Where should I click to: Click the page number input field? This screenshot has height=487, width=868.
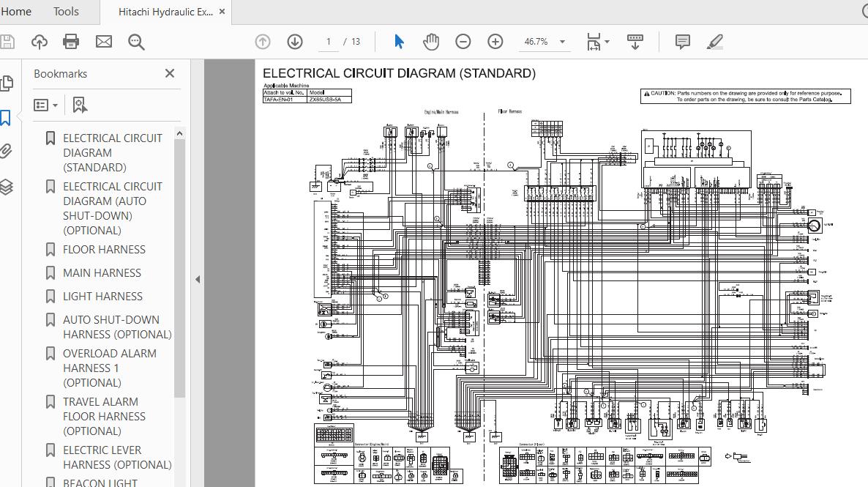329,42
